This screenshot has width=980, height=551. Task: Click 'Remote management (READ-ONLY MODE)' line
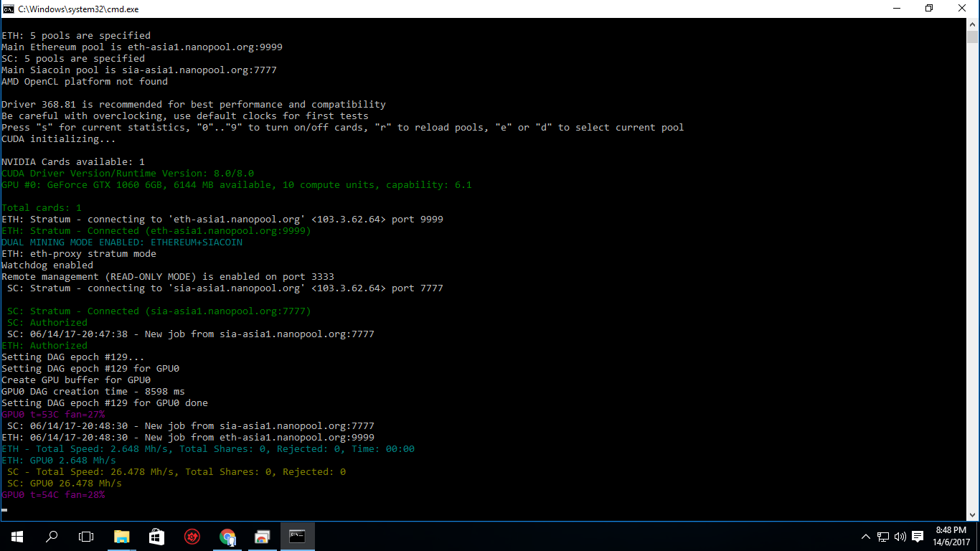168,277
